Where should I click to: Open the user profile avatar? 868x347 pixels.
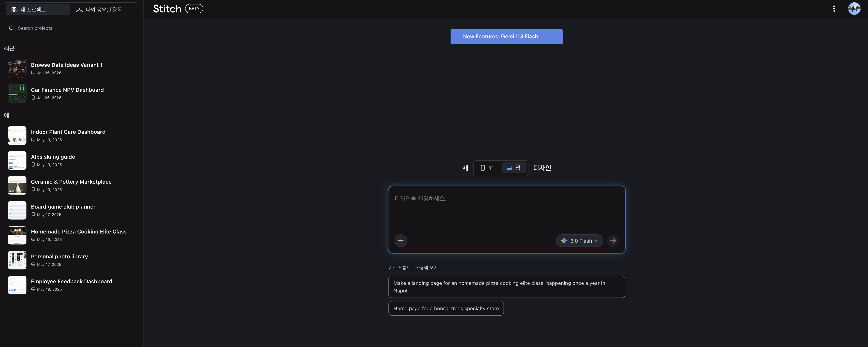(854, 9)
